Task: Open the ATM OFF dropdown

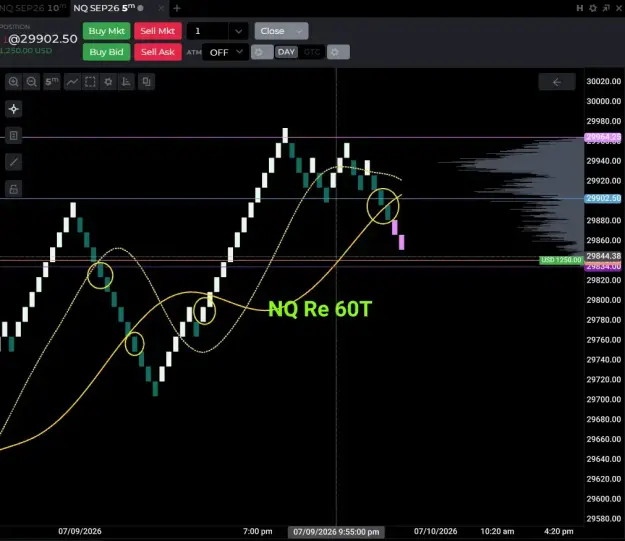Action: pos(226,52)
